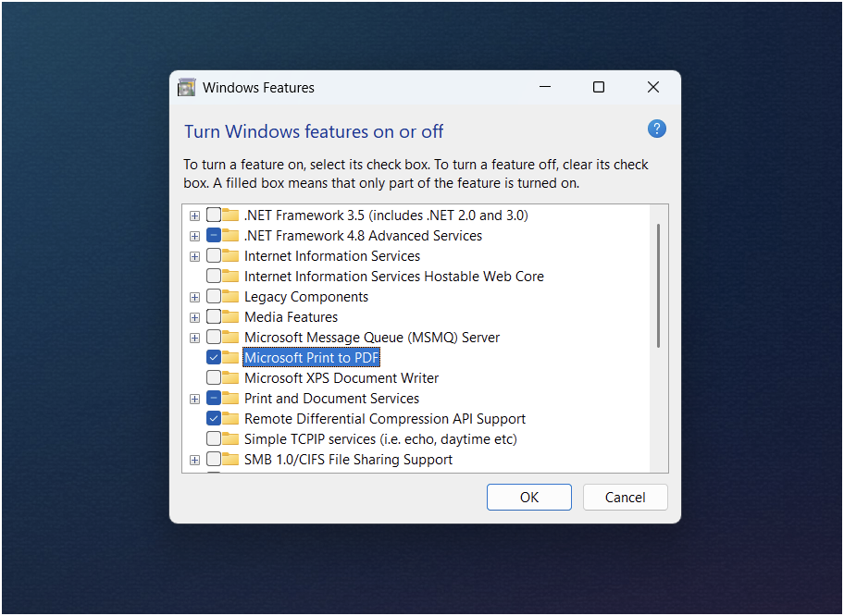Select SMB 1.0/CIFS File Sharing Support label
Image resolution: width=844 pixels, height=616 pixels.
tap(348, 460)
